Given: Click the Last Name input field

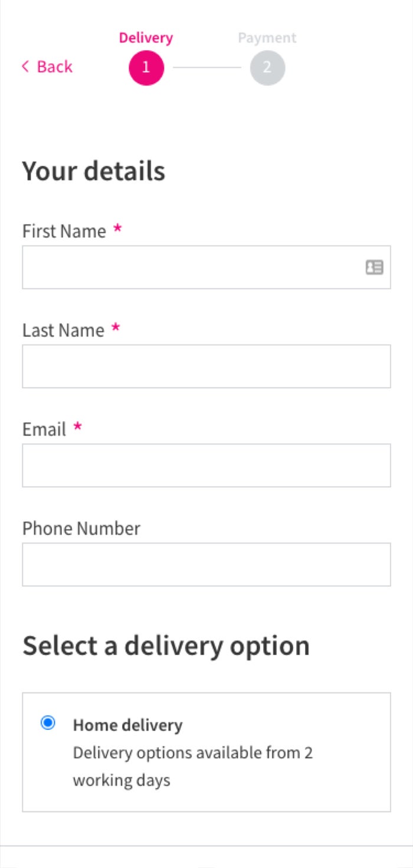Looking at the screenshot, I should [x=206, y=366].
